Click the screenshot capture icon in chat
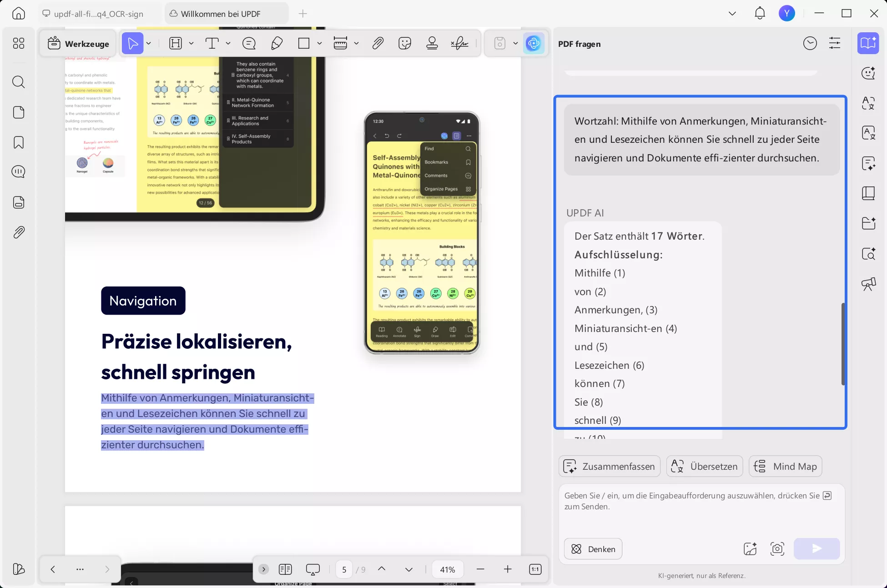887x588 pixels. pyautogui.click(x=777, y=549)
